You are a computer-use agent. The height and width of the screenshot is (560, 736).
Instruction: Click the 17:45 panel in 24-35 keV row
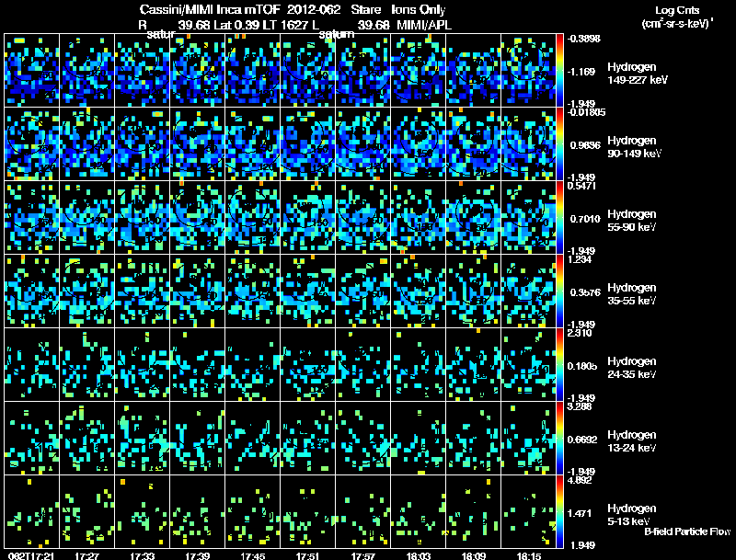click(252, 365)
